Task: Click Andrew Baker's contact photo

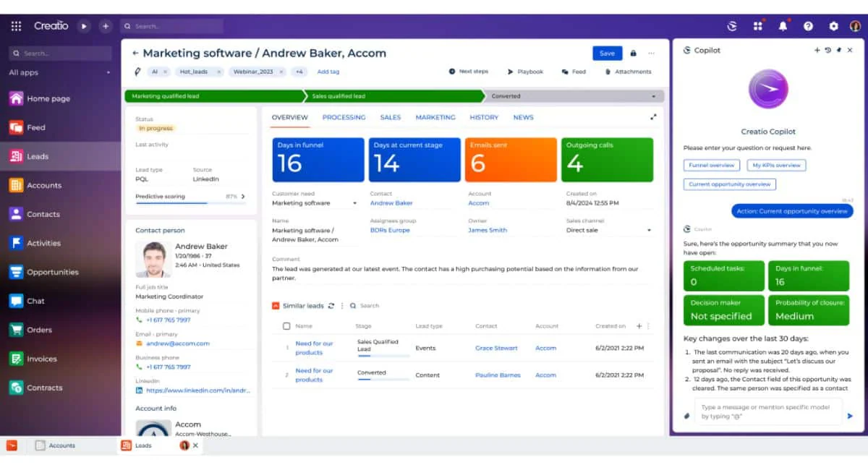Action: (152, 260)
